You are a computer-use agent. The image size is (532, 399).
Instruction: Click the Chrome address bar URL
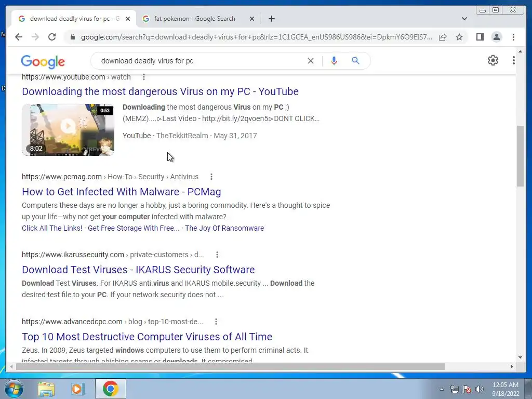(x=257, y=37)
